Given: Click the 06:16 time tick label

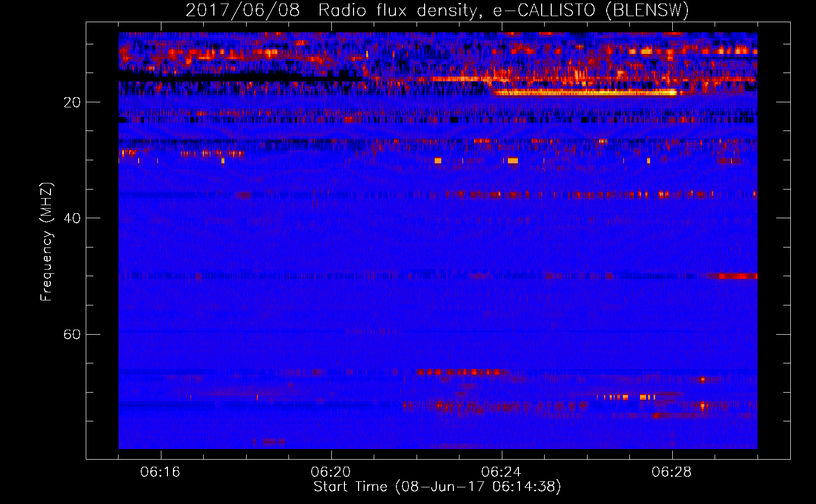Looking at the screenshot, I should point(160,472).
